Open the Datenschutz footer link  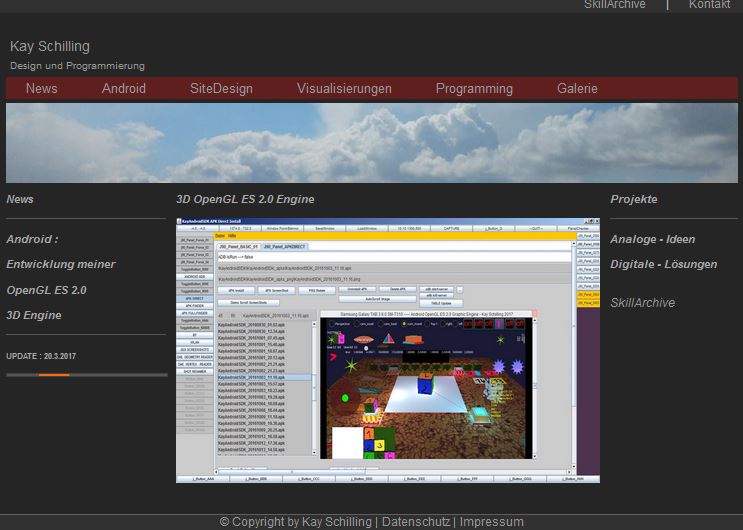point(416,522)
